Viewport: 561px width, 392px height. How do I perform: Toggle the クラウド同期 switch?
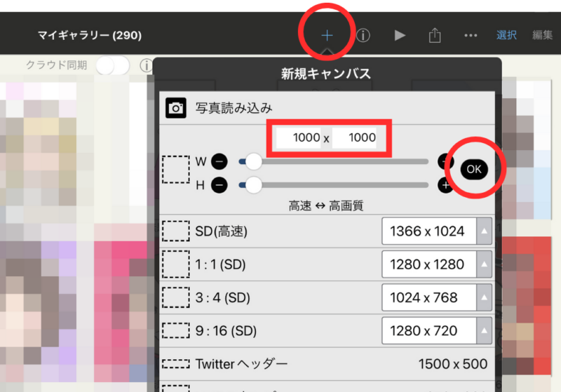click(112, 65)
